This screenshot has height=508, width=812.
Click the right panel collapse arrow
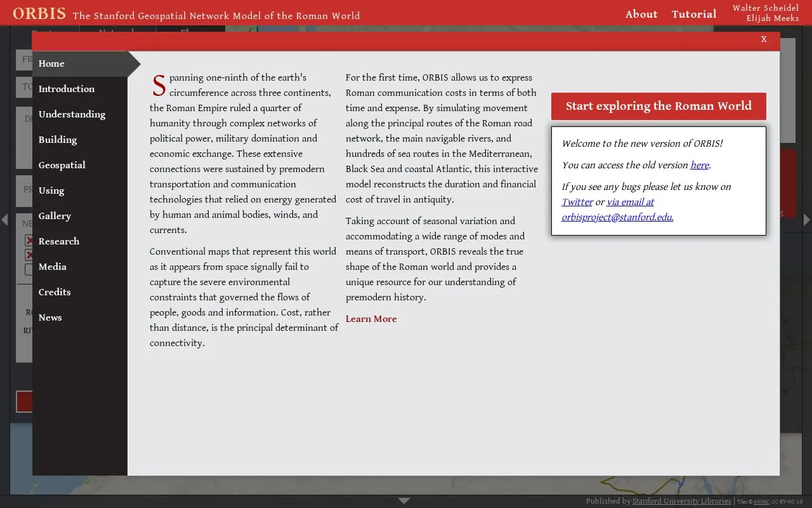807,220
